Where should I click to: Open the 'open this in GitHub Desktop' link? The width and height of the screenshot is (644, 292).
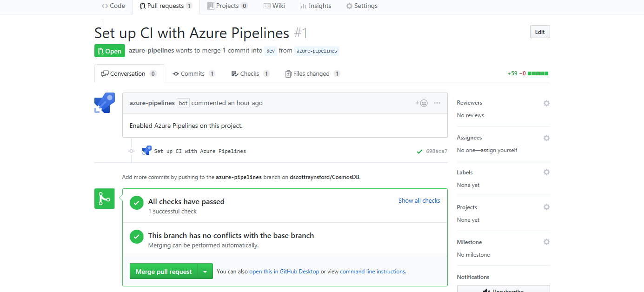tap(284, 272)
